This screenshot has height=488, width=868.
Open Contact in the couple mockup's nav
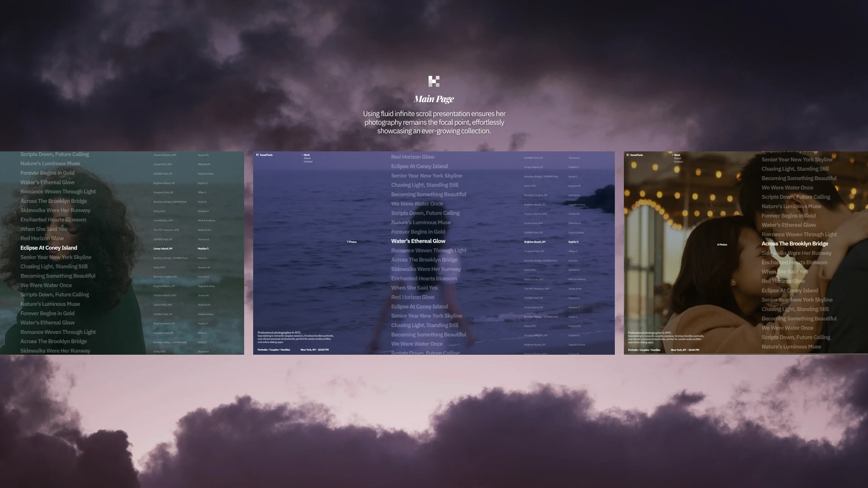click(678, 162)
